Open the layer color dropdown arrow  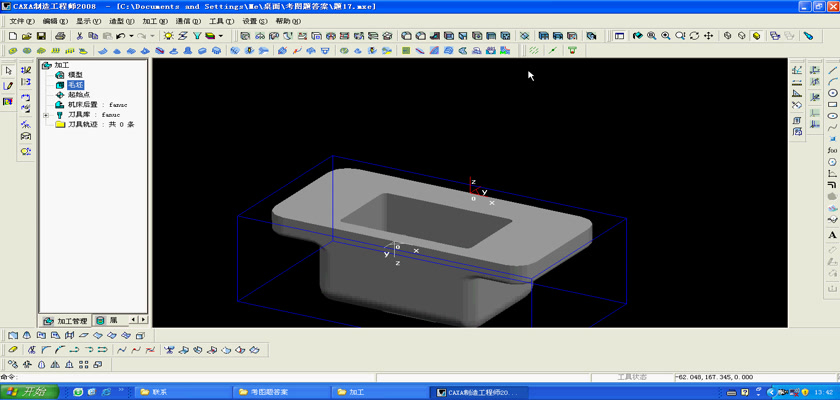(221, 36)
